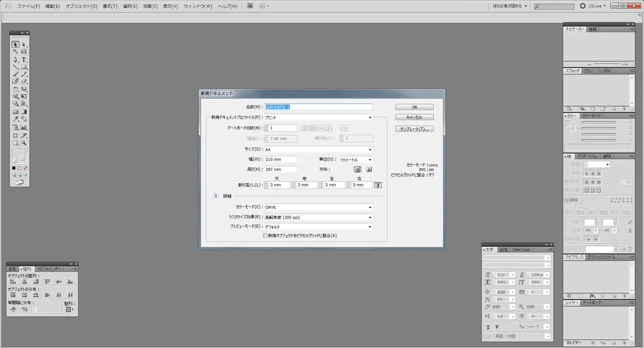Open the カラーモード CMYK dropdown
The image size is (644, 348).
[318, 207]
